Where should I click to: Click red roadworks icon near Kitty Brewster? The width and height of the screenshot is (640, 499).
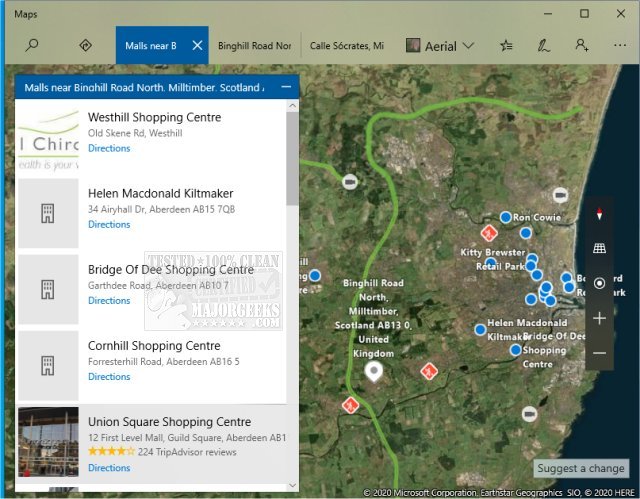coord(489,233)
